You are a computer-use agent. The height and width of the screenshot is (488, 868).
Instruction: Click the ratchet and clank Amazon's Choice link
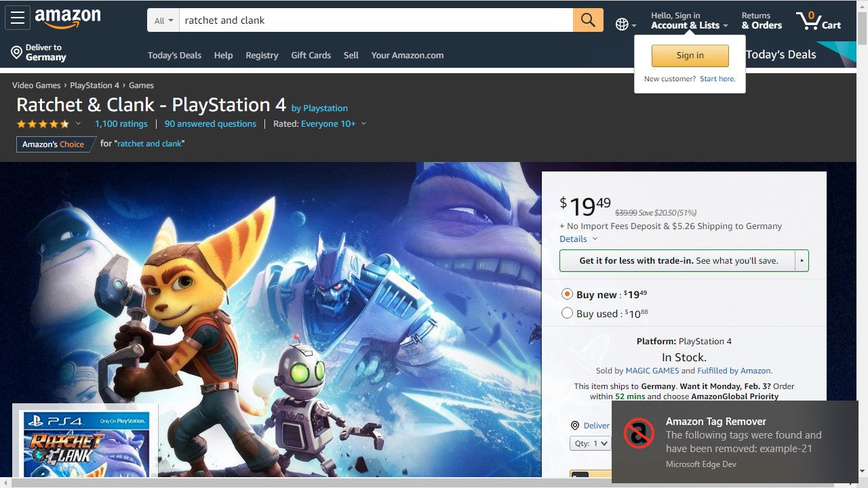149,144
